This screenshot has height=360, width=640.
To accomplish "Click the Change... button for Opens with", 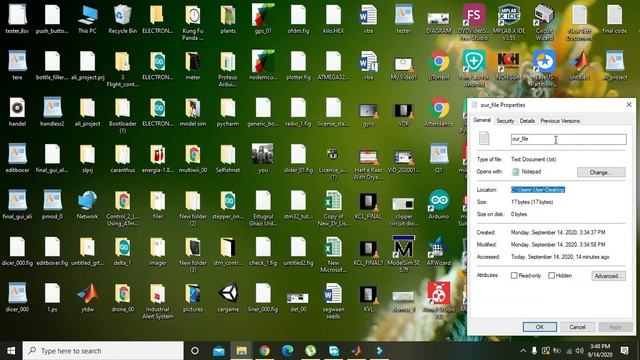I will [x=601, y=172].
